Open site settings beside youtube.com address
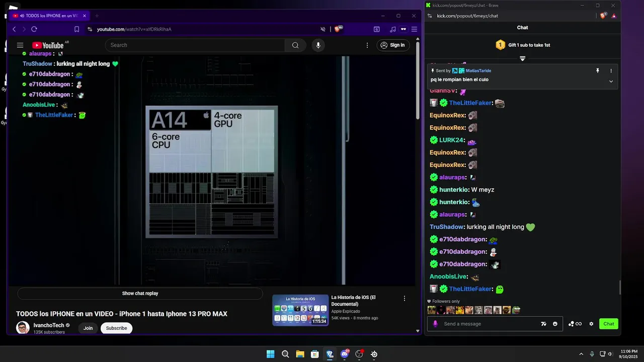The height and width of the screenshot is (362, 644). (x=90, y=29)
